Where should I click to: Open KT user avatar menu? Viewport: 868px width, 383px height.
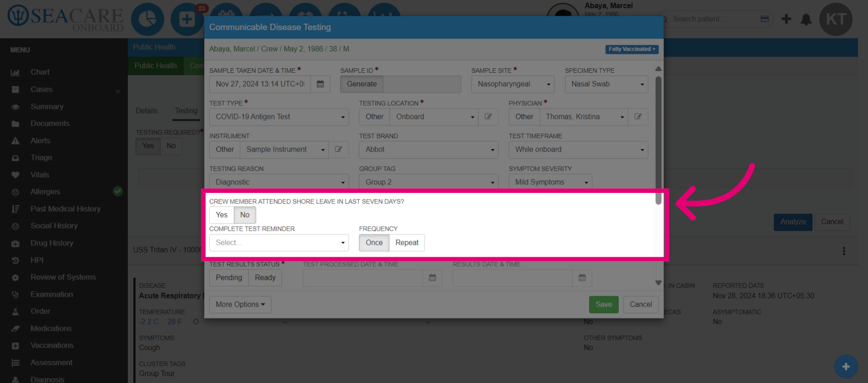[x=836, y=19]
